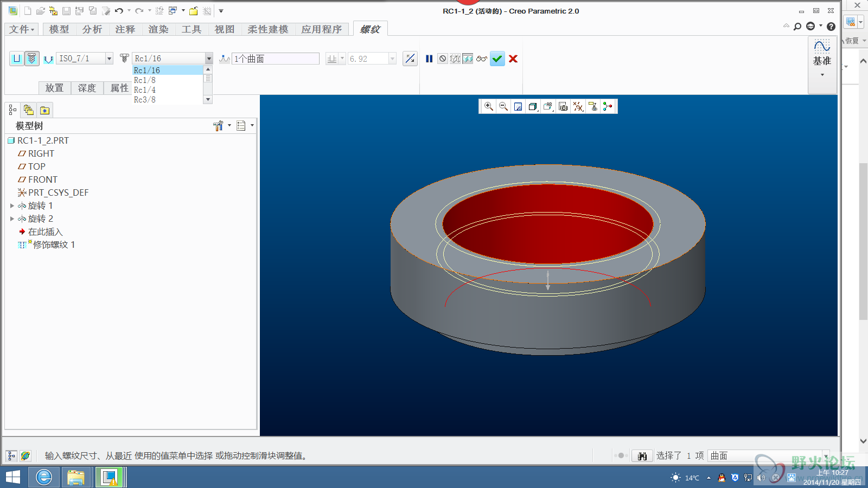Switch to the 视图 ribbon tab
This screenshot has width=868, height=488.
[x=225, y=29]
